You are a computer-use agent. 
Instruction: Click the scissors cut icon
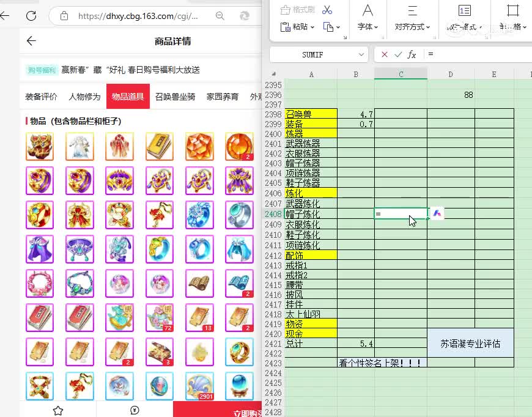[327, 10]
